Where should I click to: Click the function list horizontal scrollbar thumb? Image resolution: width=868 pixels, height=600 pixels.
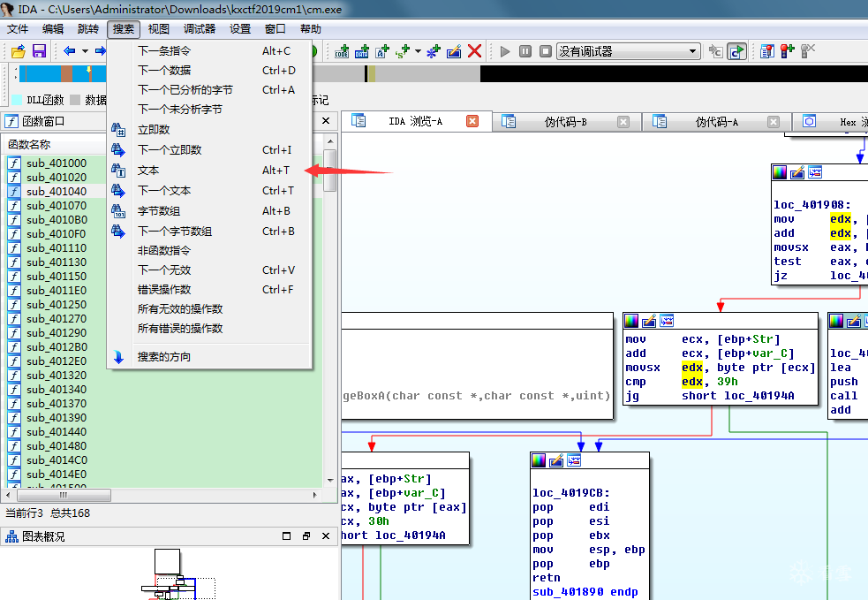point(64,495)
